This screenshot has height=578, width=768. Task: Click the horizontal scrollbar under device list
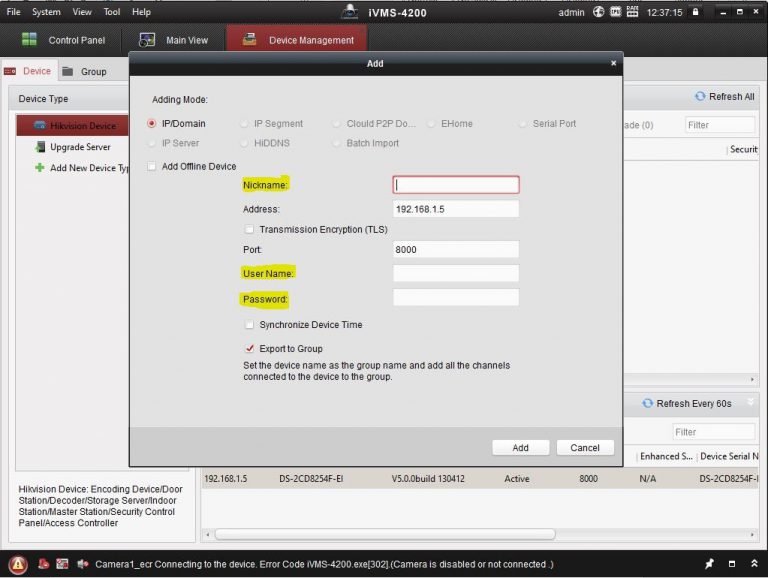coord(385,534)
